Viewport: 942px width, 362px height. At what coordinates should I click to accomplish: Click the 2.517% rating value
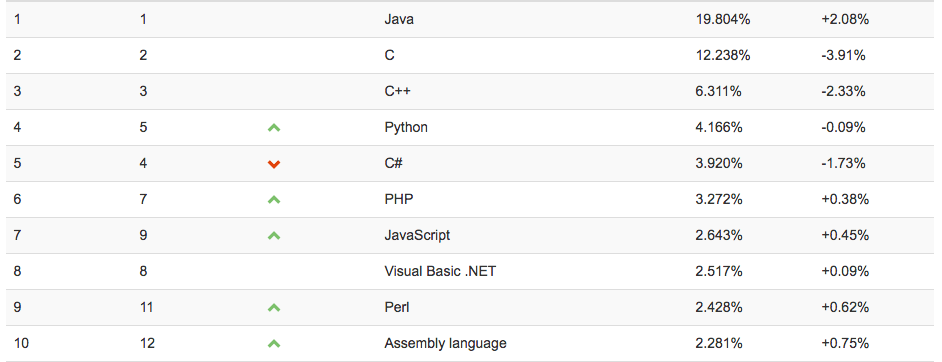tap(719, 271)
